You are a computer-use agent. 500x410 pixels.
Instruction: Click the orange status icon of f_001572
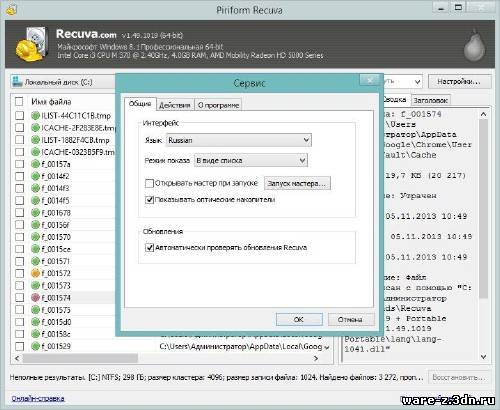[x=35, y=273]
